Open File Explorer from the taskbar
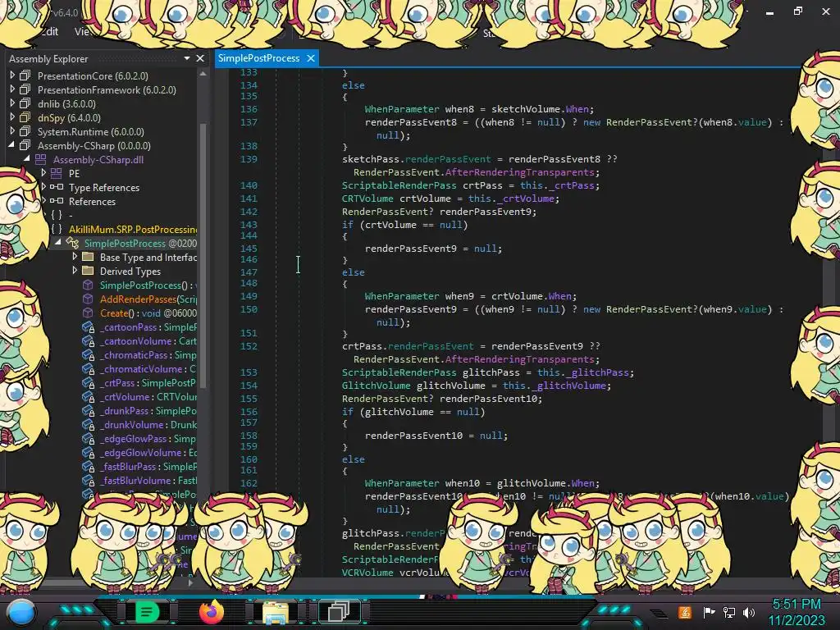The height and width of the screenshot is (630, 840). point(275,613)
